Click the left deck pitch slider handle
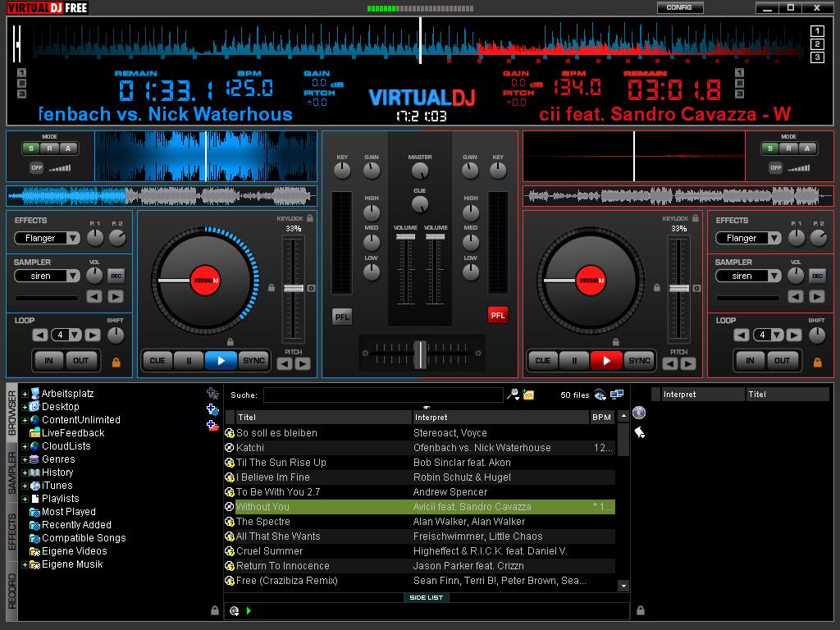Image resolution: width=840 pixels, height=630 pixels. [293, 288]
